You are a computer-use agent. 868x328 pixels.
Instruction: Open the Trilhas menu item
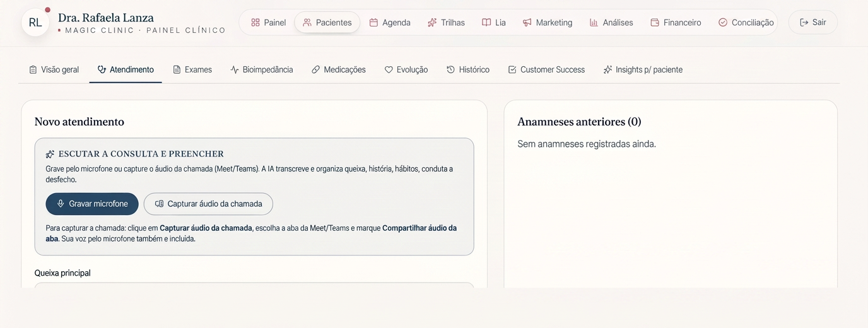(x=446, y=23)
